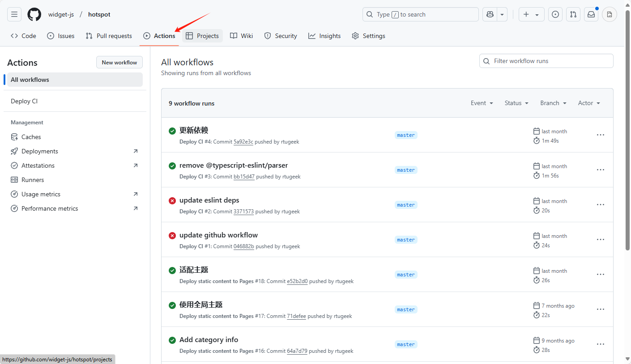Expand the Branch filter dropdown
The height and width of the screenshot is (364, 631).
pyautogui.click(x=553, y=103)
